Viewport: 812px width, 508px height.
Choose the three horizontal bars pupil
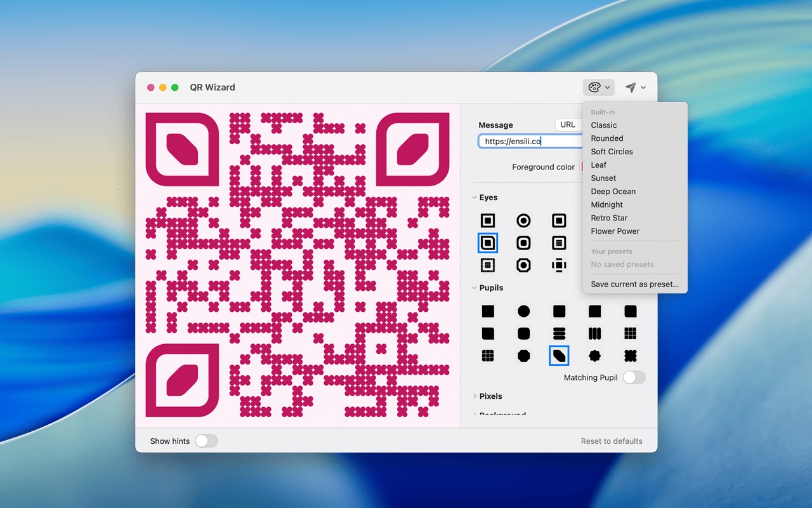coord(559,333)
